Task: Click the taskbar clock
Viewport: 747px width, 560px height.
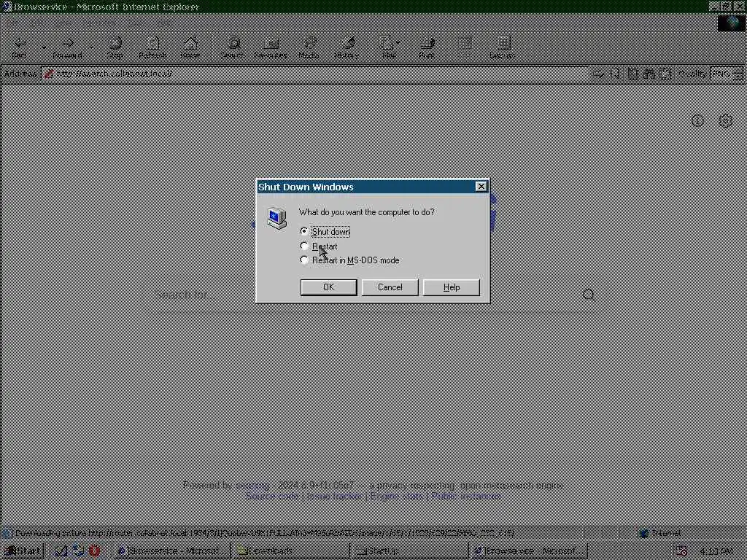Action: (716, 551)
